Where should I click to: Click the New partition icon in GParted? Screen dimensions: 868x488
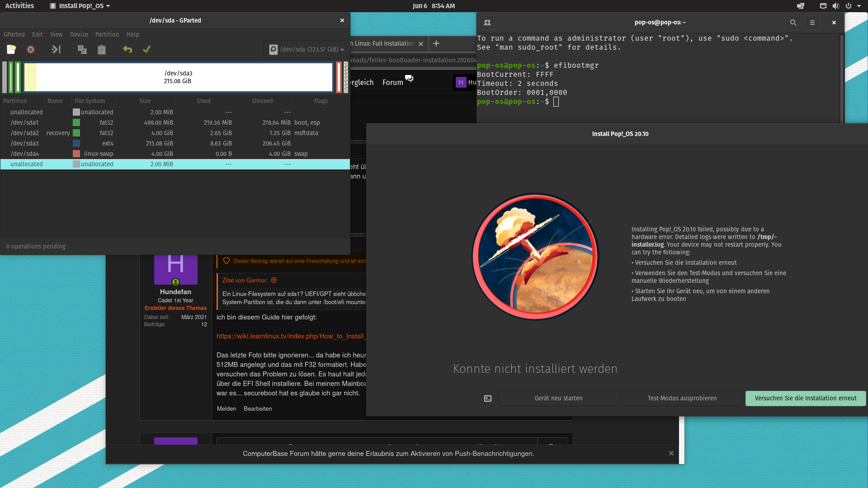(x=11, y=50)
